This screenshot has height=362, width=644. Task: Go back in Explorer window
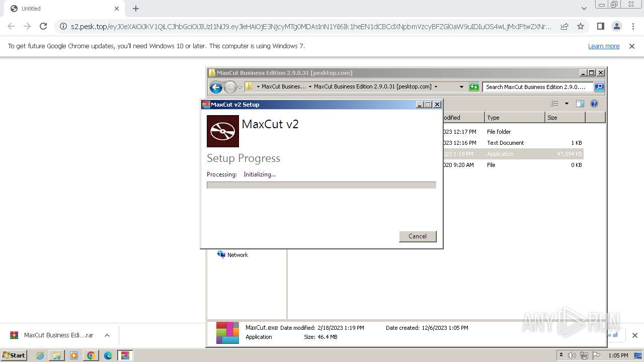coord(216,87)
